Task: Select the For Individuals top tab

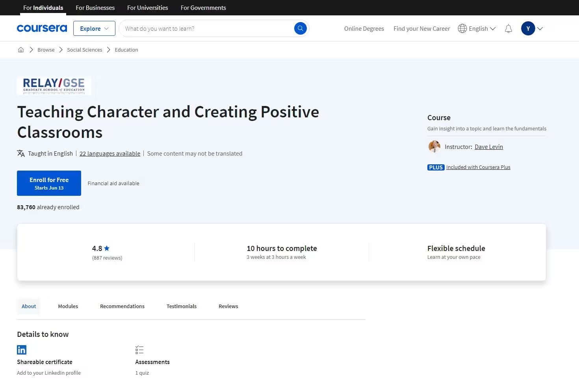Action: 43,7
